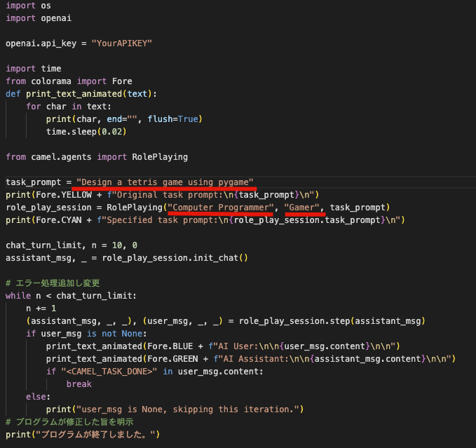The height and width of the screenshot is (448, 476).
Task: Click the final print "プログラムが終了しました。" line
Action: [83, 435]
